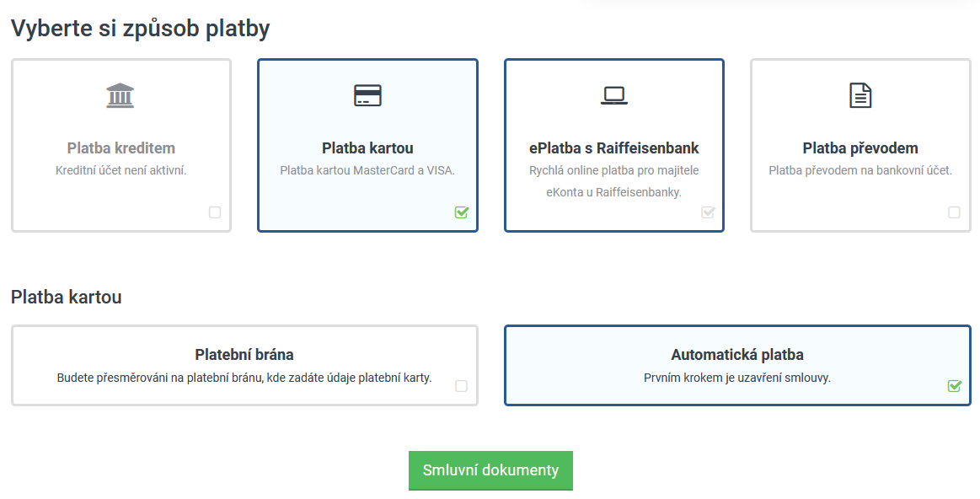Image resolution: width=980 pixels, height=499 pixels.
Task: Pick the Platba převodem title
Action: pyautogui.click(x=860, y=148)
